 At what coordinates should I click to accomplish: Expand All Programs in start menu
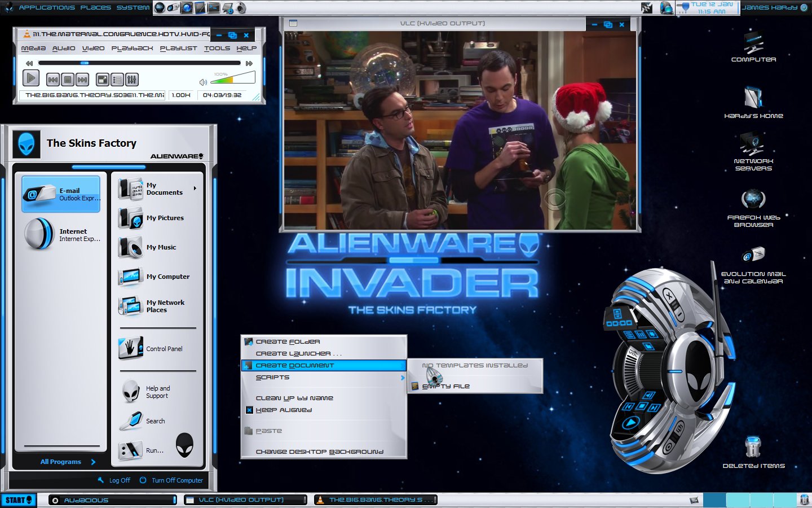[68, 462]
